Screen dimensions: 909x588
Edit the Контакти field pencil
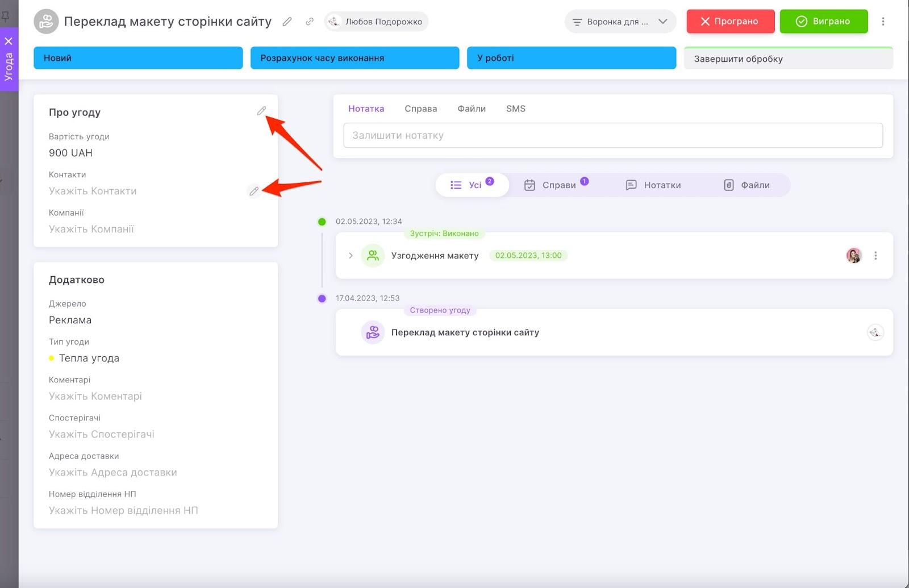254,191
